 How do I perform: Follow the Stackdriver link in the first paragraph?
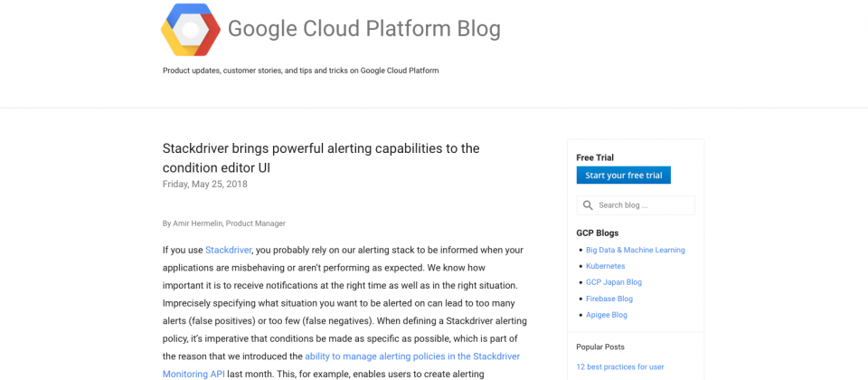pos(228,250)
